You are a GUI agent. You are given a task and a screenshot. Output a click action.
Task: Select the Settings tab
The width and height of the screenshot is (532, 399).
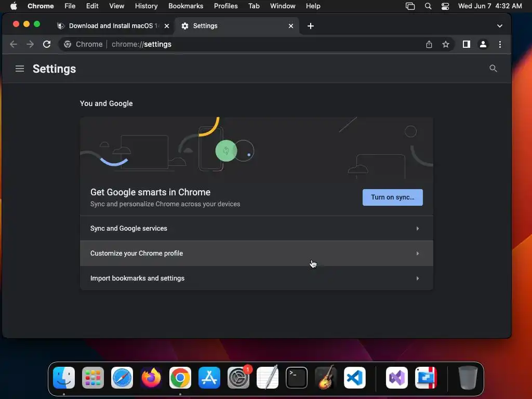(x=237, y=26)
